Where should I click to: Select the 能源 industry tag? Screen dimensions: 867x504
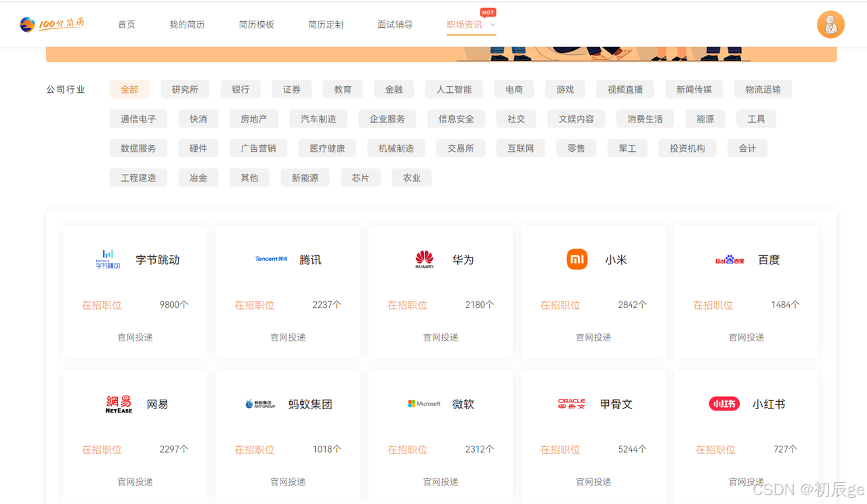point(705,119)
